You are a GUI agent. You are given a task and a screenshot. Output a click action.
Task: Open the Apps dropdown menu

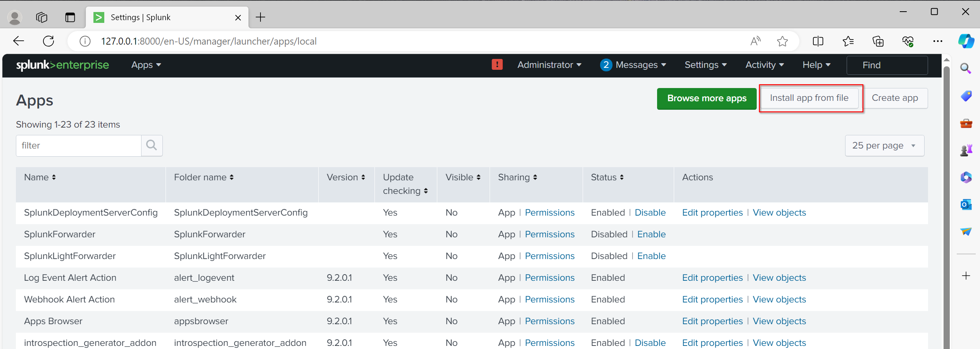146,65
